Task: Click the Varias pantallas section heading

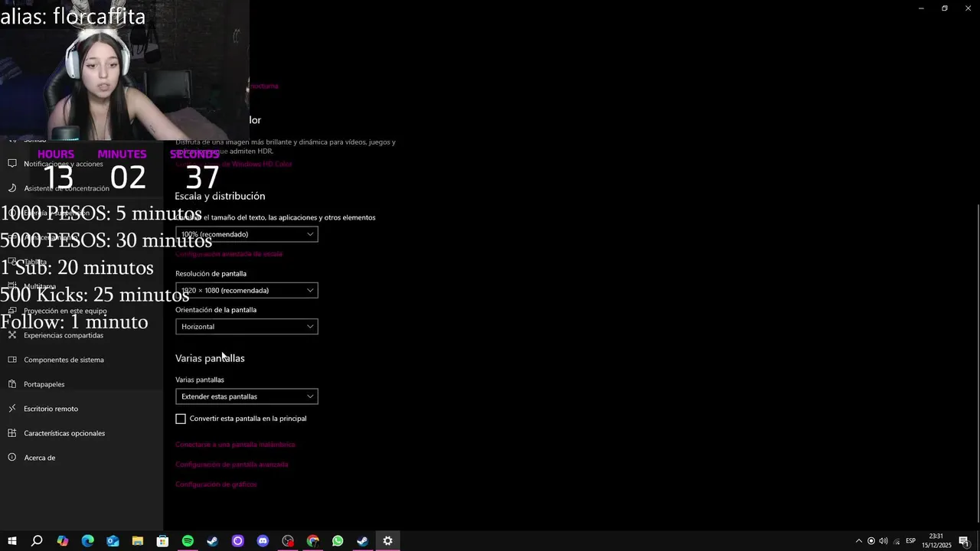Action: (210, 358)
